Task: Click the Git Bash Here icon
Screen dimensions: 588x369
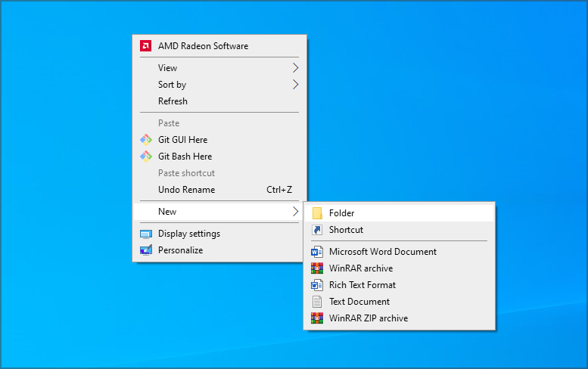Action: (146, 157)
